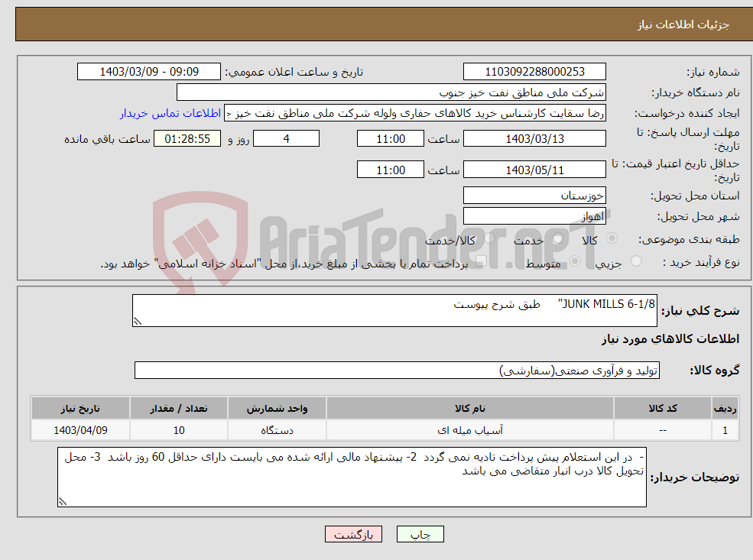Click the جزئیات اطلاعات نیاز header title

683,24
